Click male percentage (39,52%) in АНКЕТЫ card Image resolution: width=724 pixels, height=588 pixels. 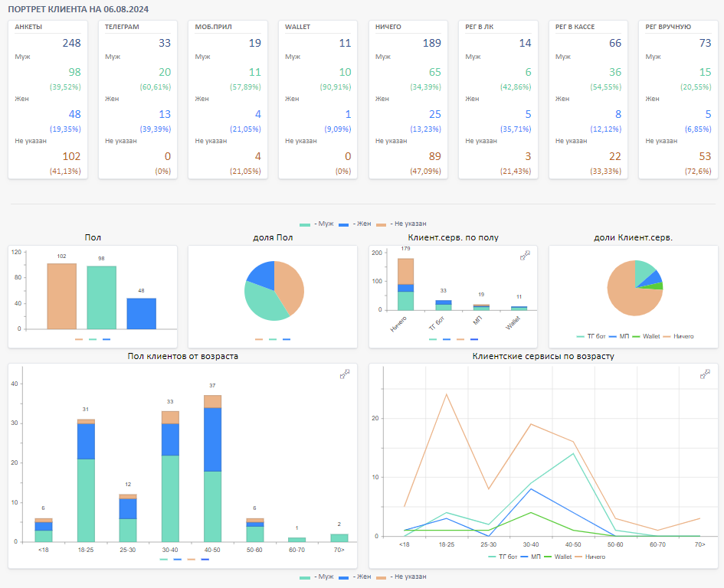(65, 87)
